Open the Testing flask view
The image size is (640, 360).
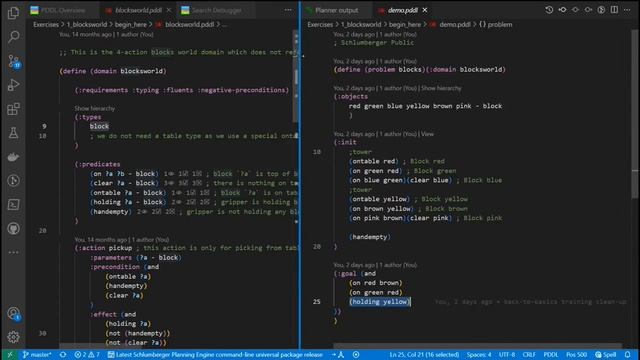coord(13,133)
